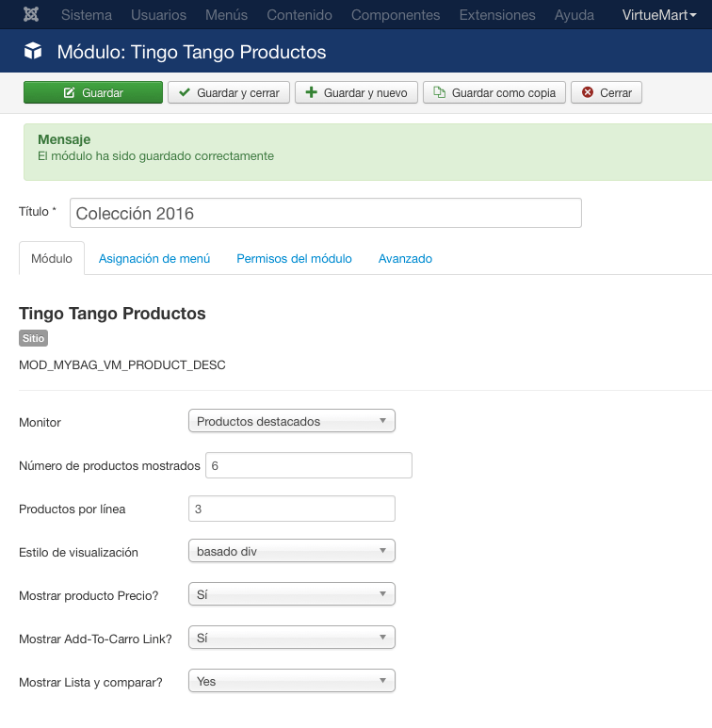Screen dimensions: 712x728
Task: Click the Número de productos mostrados label
Action: click(x=109, y=465)
